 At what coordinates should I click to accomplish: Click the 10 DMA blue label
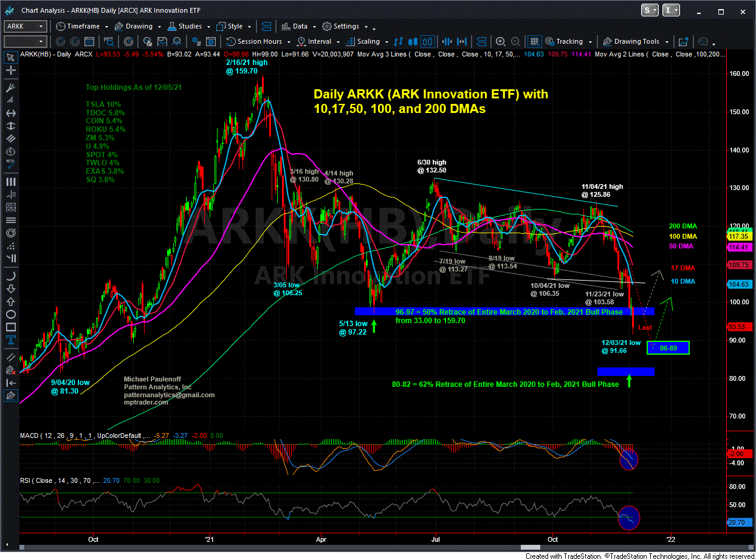pos(684,281)
